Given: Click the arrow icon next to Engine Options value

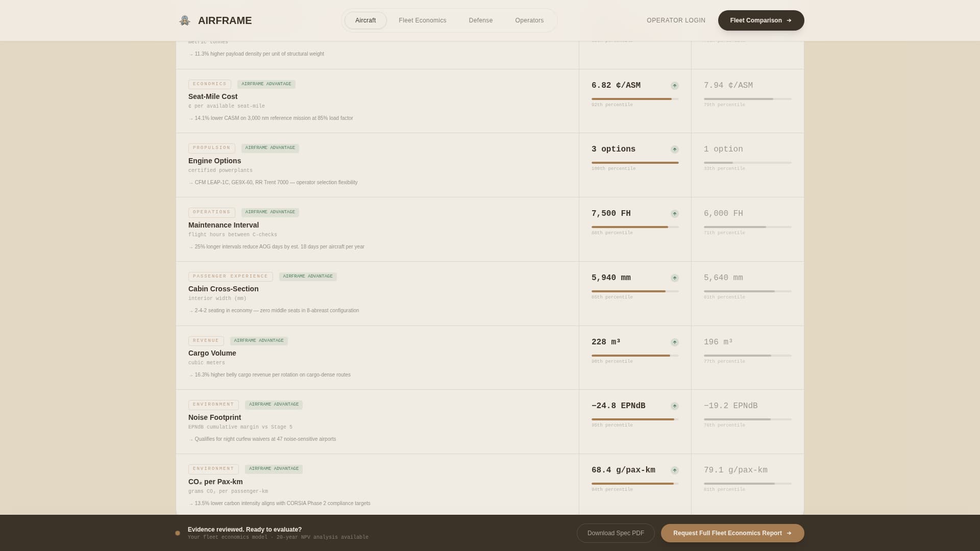Looking at the screenshot, I should 674,149.
